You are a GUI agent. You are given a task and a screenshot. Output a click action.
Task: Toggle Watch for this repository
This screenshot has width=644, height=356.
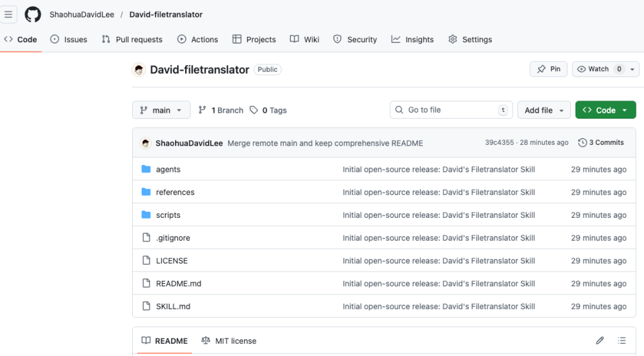point(594,69)
